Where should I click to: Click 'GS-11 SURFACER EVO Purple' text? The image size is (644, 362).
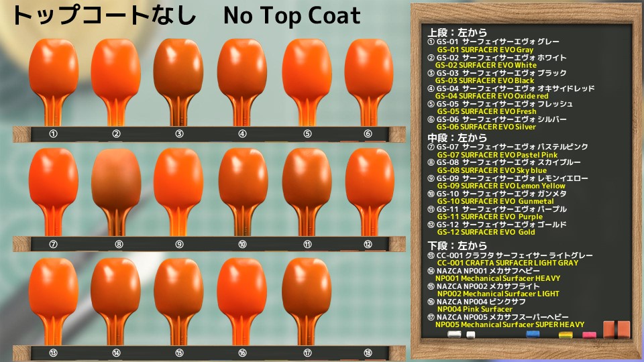coord(490,217)
